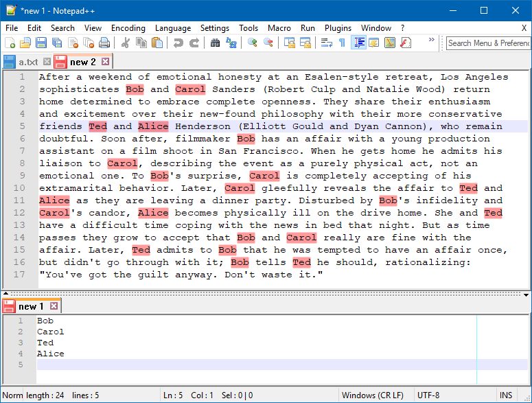Open the ? help menu
This screenshot has height=403, width=532.
point(402,28)
